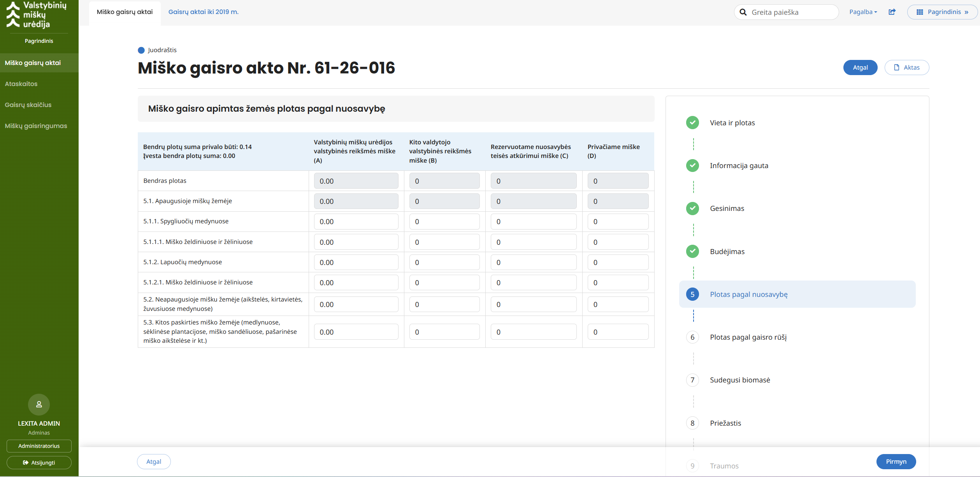The width and height of the screenshot is (980, 477).
Task: Go to Vieta ir plotas step
Action: 732,123
